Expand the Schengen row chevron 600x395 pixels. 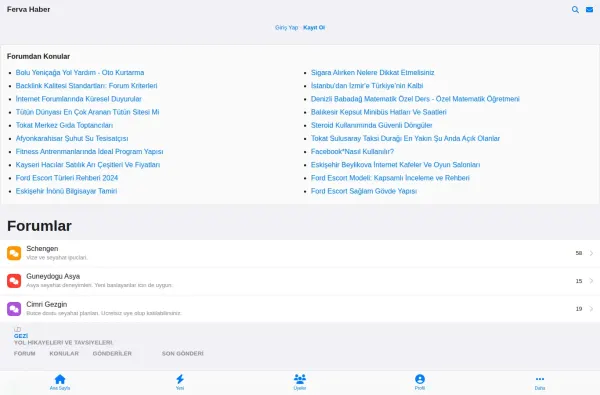point(591,253)
